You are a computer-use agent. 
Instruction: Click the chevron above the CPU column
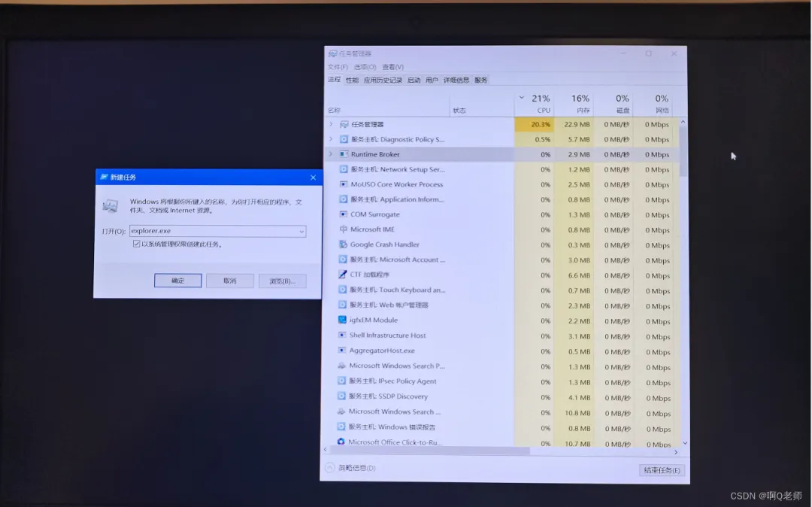pos(520,97)
